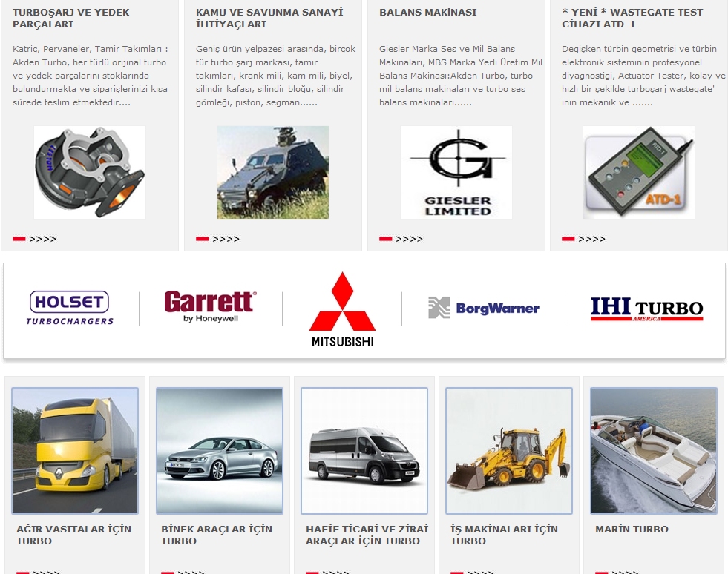Click the yellow backhoe loader image
The height and width of the screenshot is (574, 728).
click(509, 451)
